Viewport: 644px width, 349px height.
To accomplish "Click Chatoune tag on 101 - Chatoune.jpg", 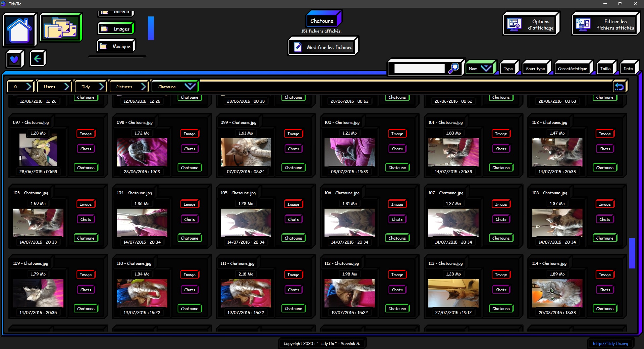I will (501, 167).
